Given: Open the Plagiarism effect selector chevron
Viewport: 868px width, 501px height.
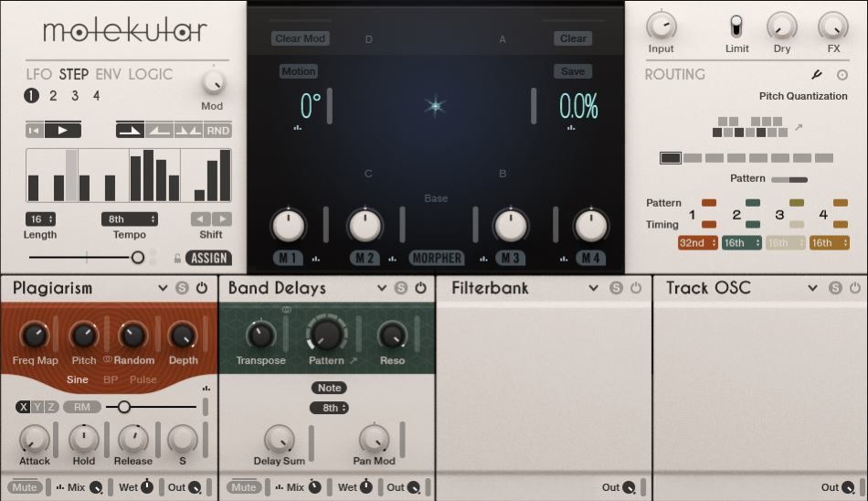Looking at the screenshot, I should 163,288.
